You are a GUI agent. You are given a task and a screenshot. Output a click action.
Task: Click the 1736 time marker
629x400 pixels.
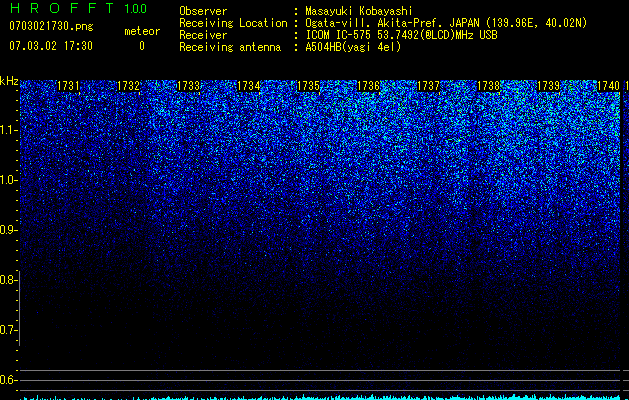tap(368, 86)
